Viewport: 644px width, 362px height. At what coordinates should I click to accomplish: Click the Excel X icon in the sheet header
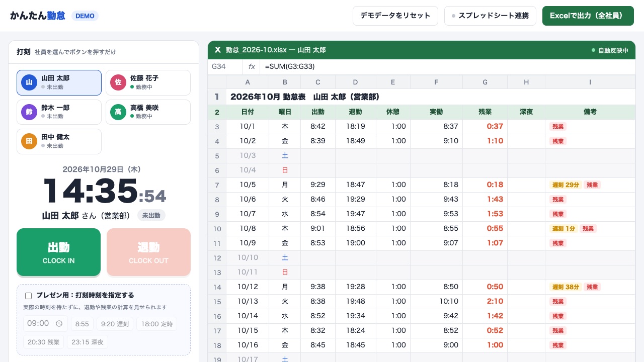tap(218, 50)
